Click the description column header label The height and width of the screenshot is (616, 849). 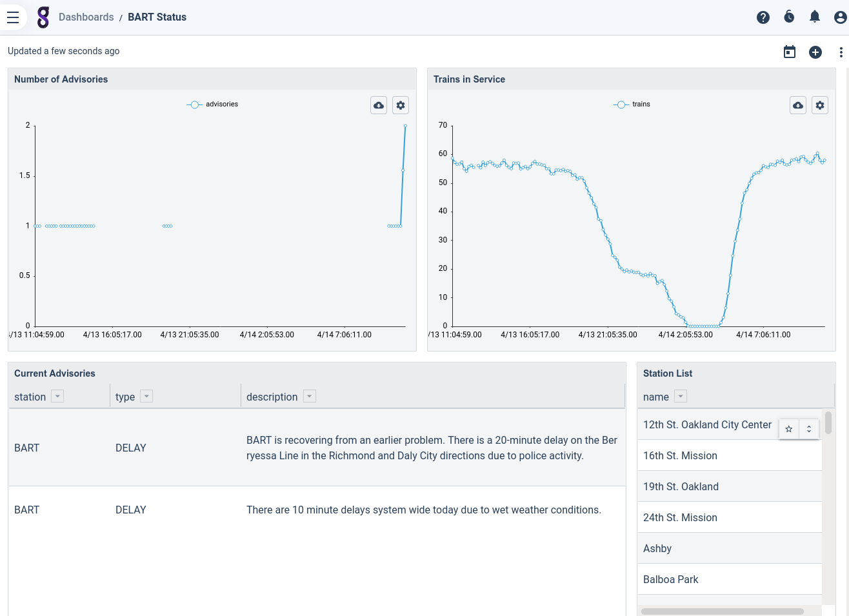(x=272, y=397)
